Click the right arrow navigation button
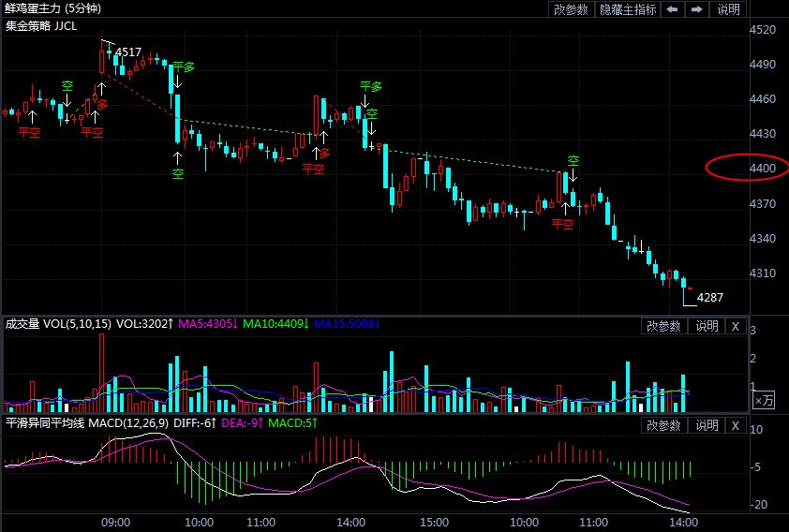 click(x=696, y=9)
